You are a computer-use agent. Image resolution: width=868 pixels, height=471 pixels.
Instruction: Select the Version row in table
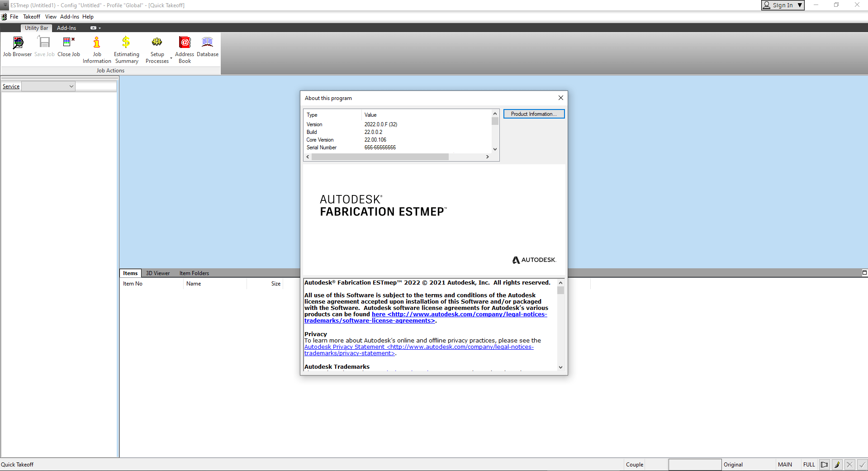(x=398, y=124)
